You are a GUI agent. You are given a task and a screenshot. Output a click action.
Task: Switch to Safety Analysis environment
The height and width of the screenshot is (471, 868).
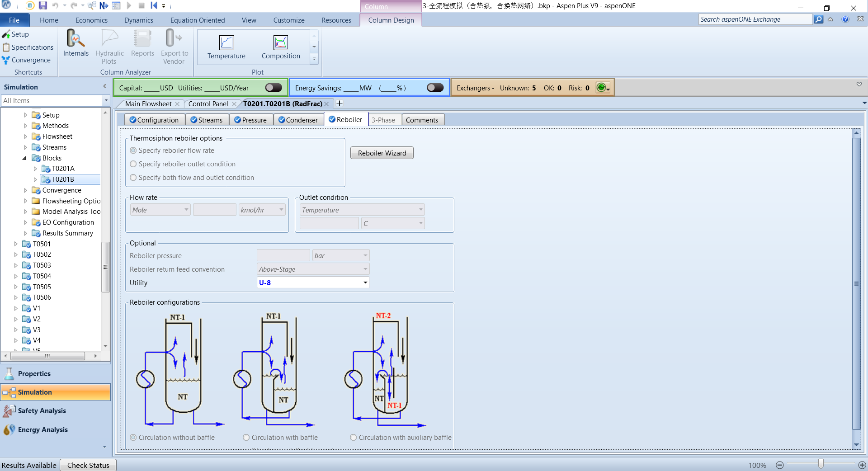[x=56, y=411]
